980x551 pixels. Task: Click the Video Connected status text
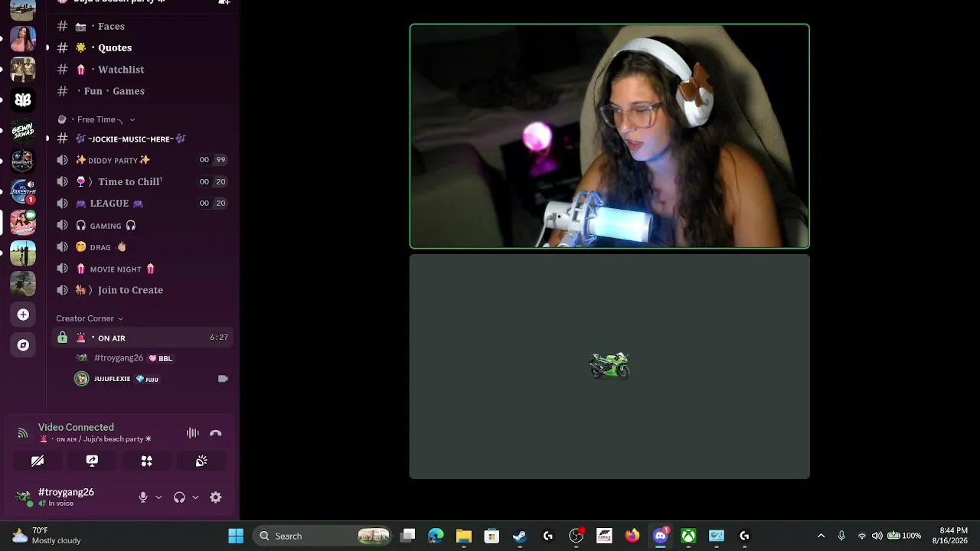76,427
